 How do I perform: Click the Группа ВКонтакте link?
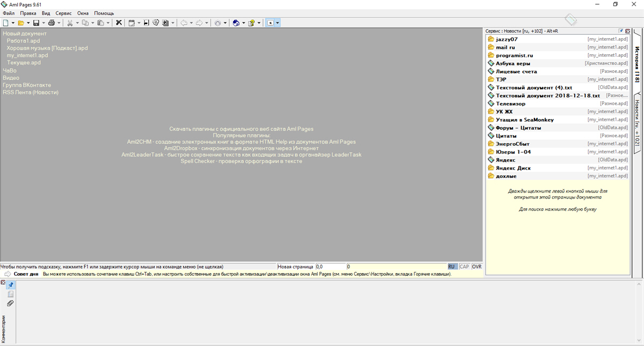pos(27,85)
